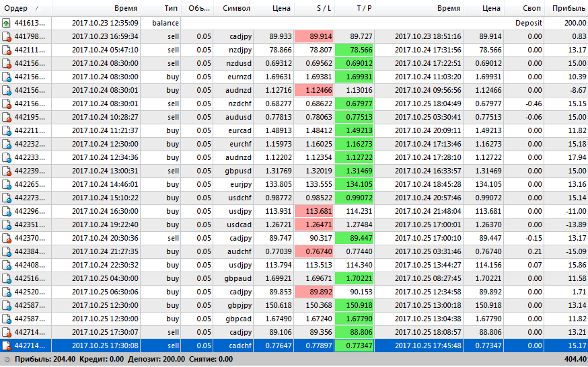Viewport: 588px width, 367px height.
Task: Click the buy order icon in the eurjpy row
Action: click(x=6, y=185)
